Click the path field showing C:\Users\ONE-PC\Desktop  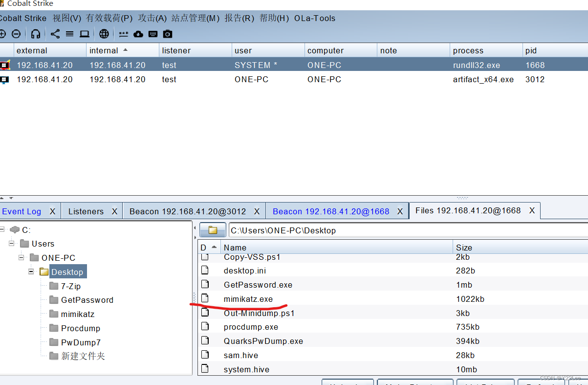408,230
